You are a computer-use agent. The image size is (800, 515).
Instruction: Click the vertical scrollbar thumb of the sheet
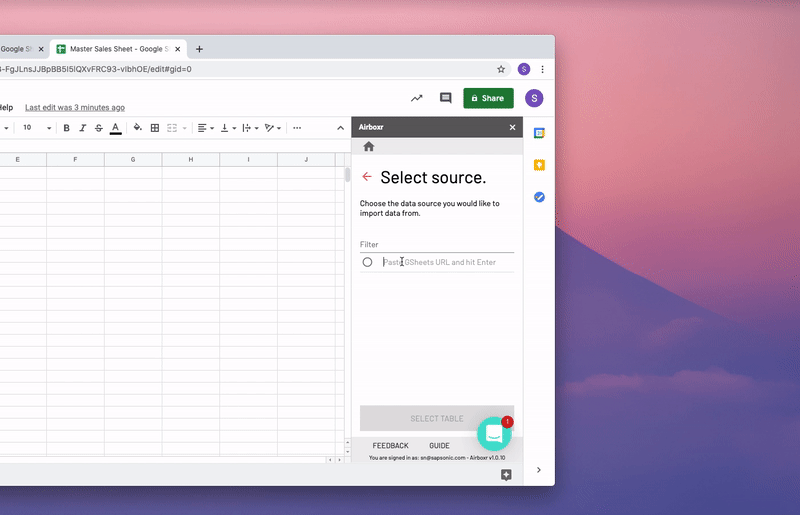point(347,175)
